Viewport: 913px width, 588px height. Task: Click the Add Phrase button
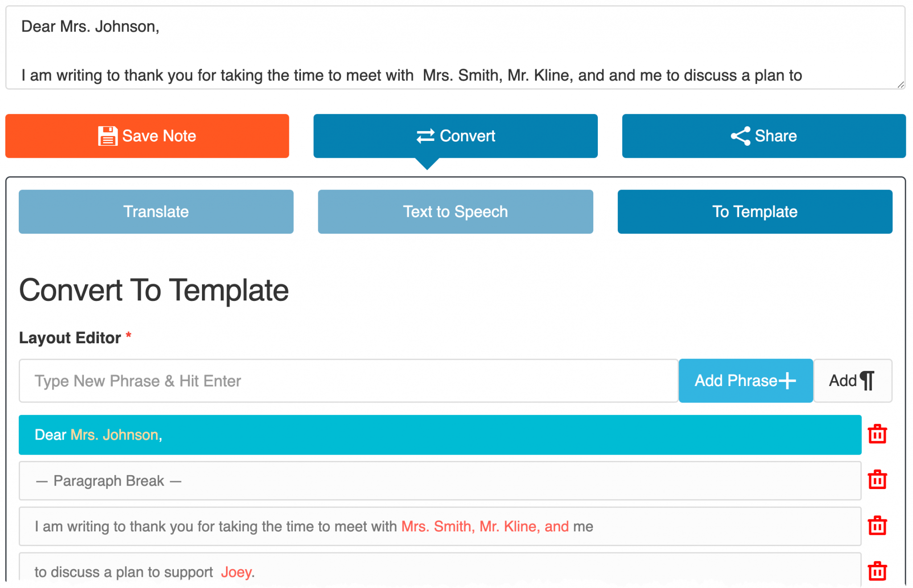(x=745, y=381)
